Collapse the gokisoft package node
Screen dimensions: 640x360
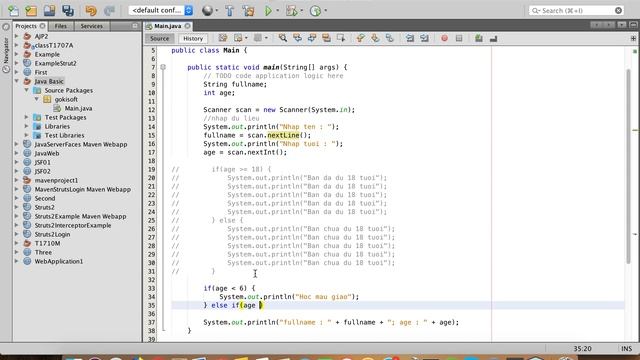click(x=37, y=99)
